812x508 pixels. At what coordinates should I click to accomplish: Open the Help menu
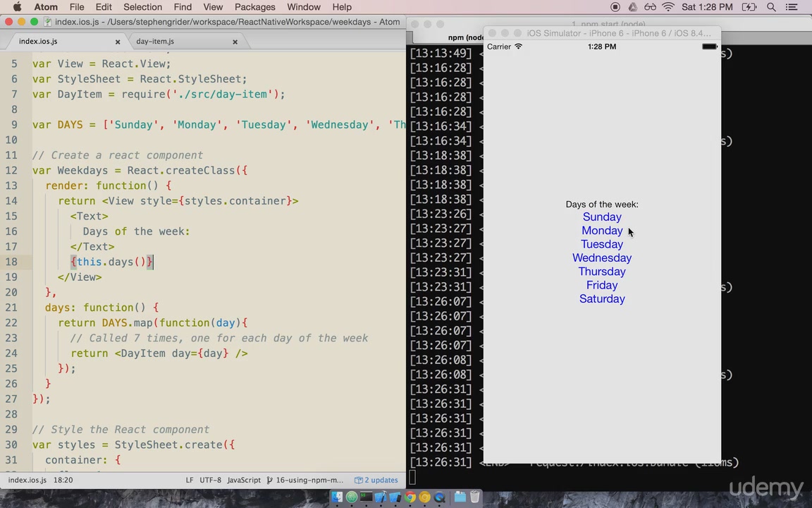click(342, 7)
